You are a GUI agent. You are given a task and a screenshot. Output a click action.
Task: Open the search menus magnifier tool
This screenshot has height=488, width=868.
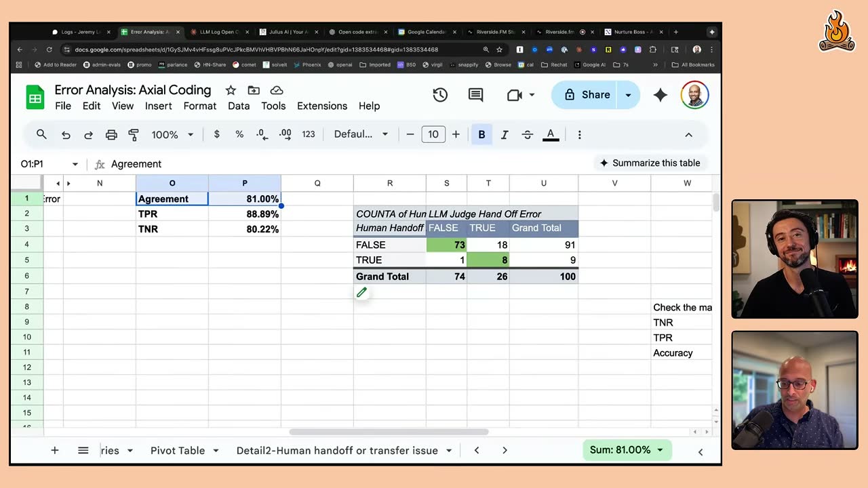pyautogui.click(x=41, y=134)
